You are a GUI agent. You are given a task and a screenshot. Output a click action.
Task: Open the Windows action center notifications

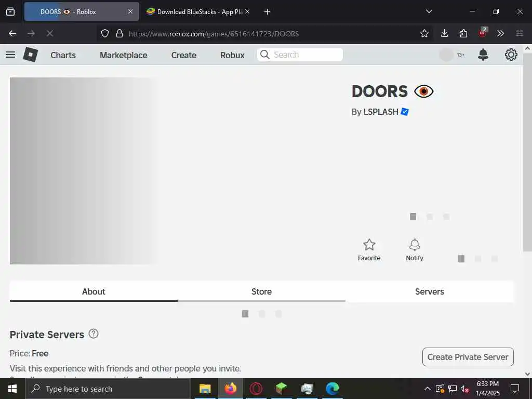(x=515, y=389)
